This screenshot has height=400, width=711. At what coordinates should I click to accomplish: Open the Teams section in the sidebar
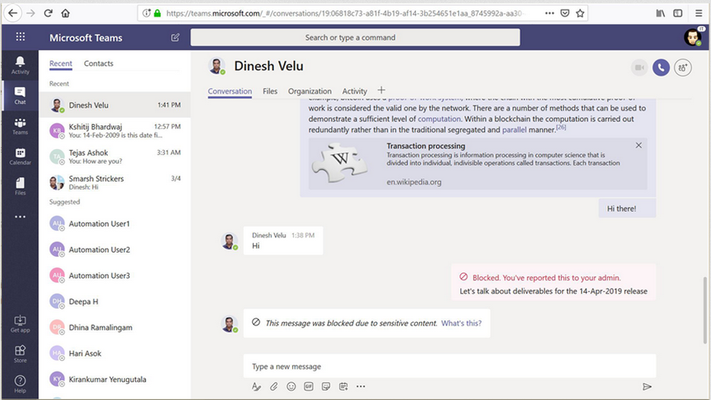(20, 126)
